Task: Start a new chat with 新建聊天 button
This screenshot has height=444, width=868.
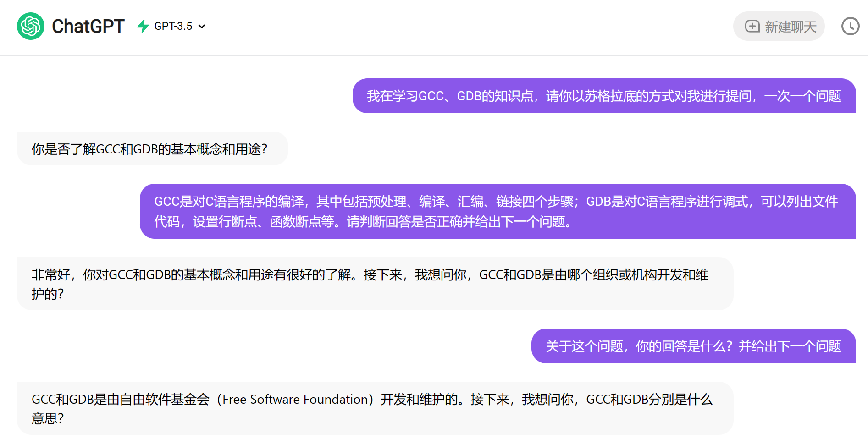Action: coord(779,26)
